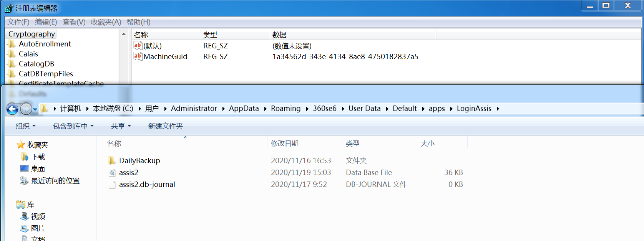644x241 pixels.
Task: Click the DB-JOURNAL 文件 type cell
Action: tap(376, 185)
